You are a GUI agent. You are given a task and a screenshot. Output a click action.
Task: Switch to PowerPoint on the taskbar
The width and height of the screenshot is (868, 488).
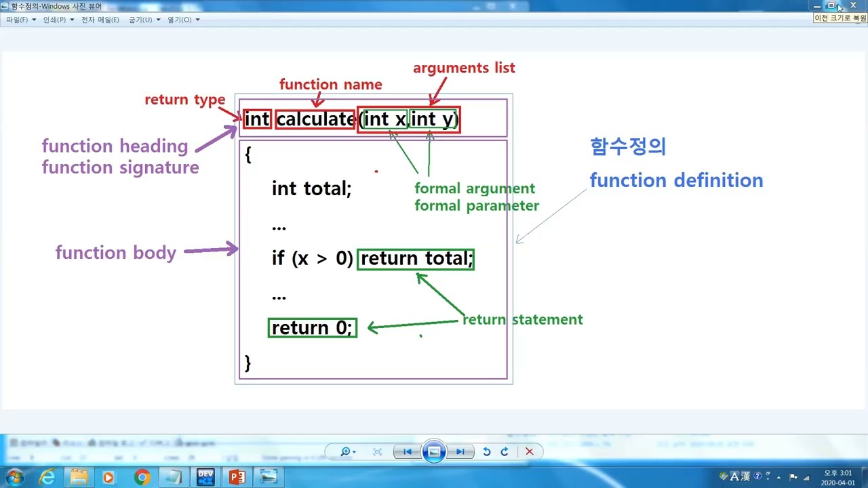click(237, 477)
